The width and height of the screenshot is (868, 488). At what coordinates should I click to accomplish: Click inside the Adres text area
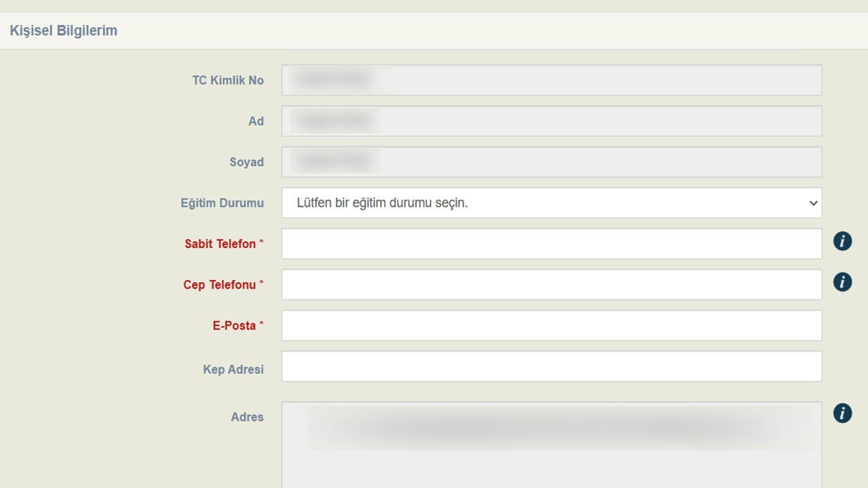[551, 445]
